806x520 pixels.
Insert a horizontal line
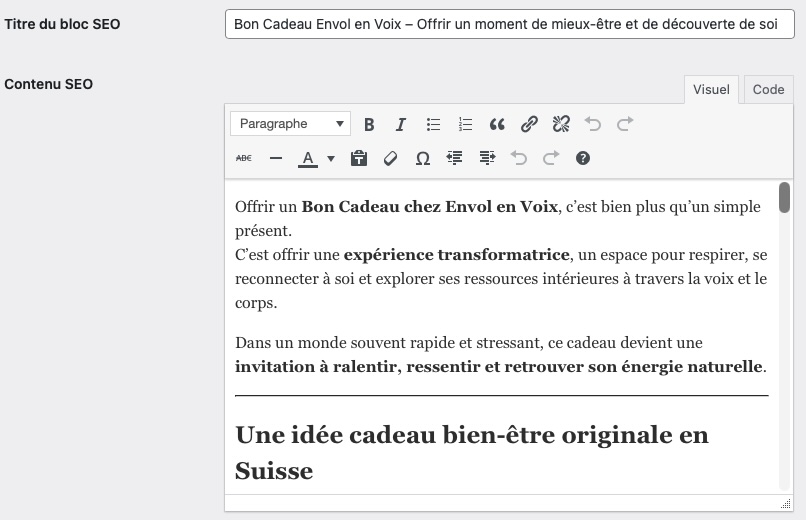click(276, 158)
